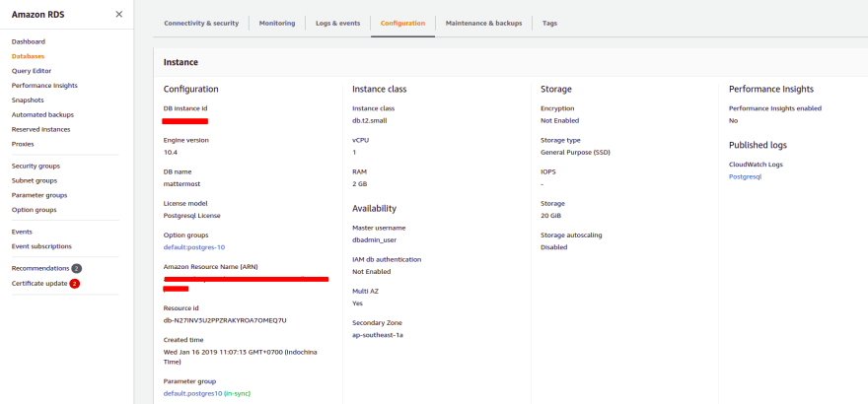Switch to the Tags tab
This screenshot has height=404, width=868.
point(549,24)
